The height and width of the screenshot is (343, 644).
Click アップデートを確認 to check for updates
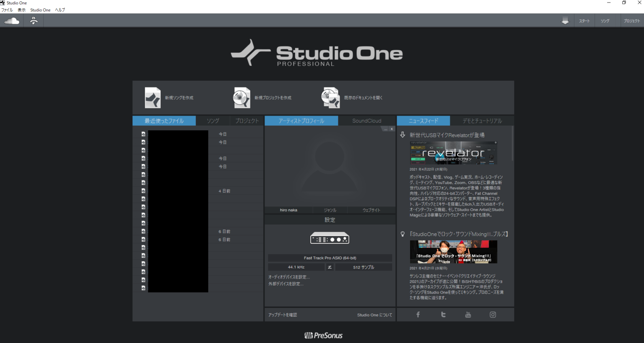(x=283, y=314)
